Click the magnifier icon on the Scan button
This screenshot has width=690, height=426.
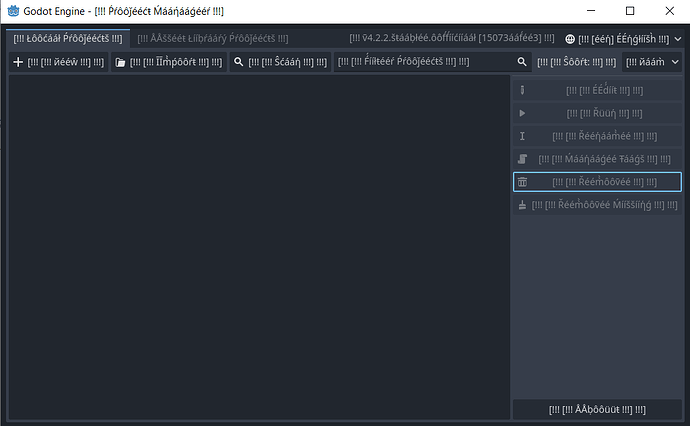coord(239,62)
